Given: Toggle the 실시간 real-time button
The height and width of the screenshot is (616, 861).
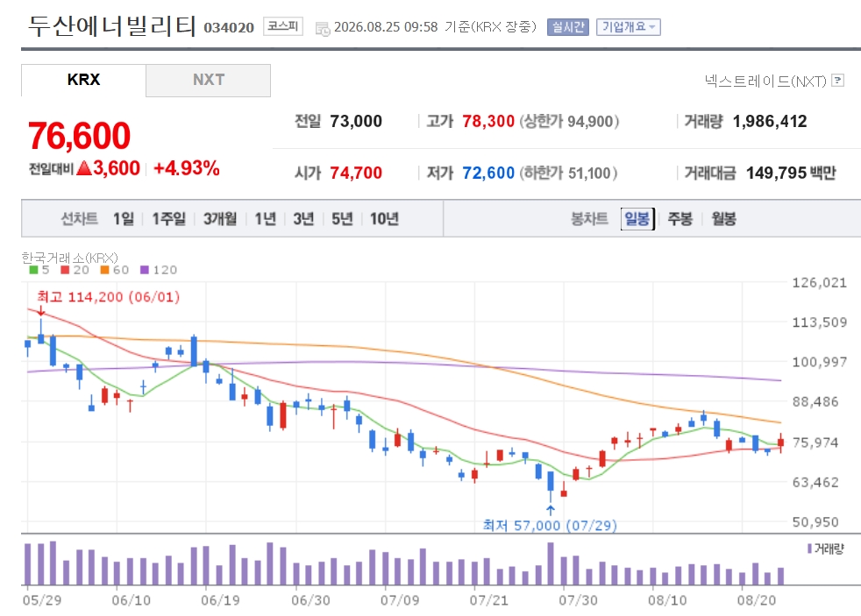Looking at the screenshot, I should [568, 27].
